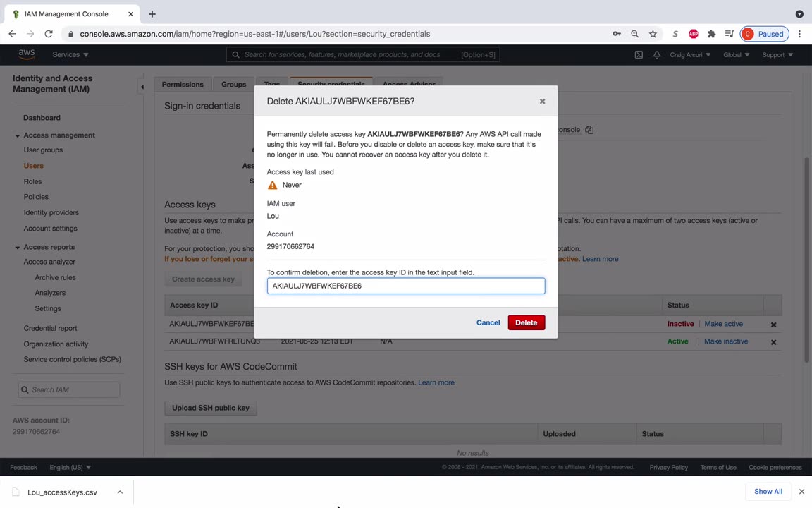812x508 pixels.
Task: Open Analyzers in the sidebar
Action: pos(50,293)
